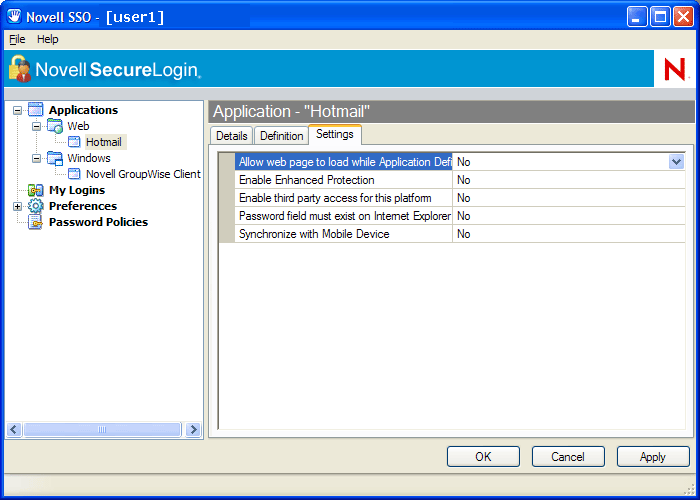Select the Password Policies tree item
This screenshot has width=700, height=500.
click(x=98, y=222)
